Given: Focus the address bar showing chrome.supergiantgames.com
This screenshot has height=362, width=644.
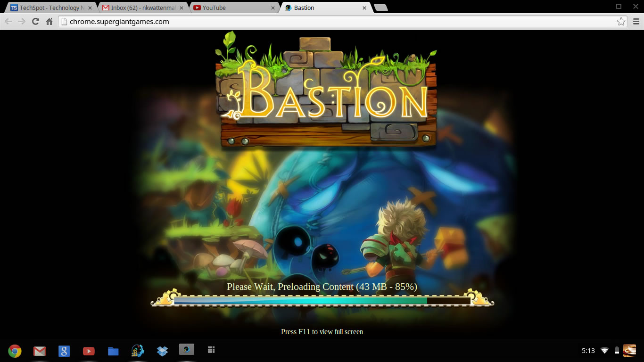Looking at the screenshot, I should click(x=342, y=21).
